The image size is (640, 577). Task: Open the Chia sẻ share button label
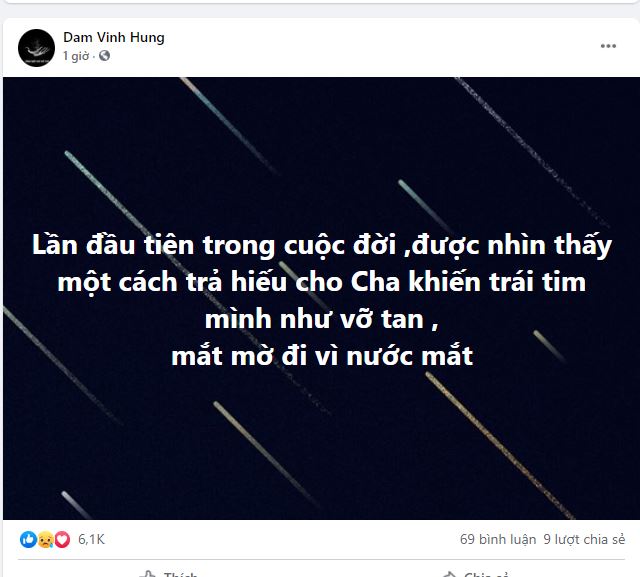[486, 574]
